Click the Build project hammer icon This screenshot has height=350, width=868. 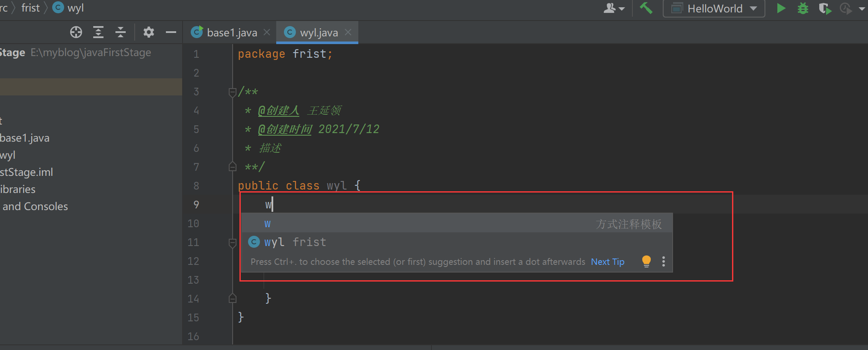[646, 8]
